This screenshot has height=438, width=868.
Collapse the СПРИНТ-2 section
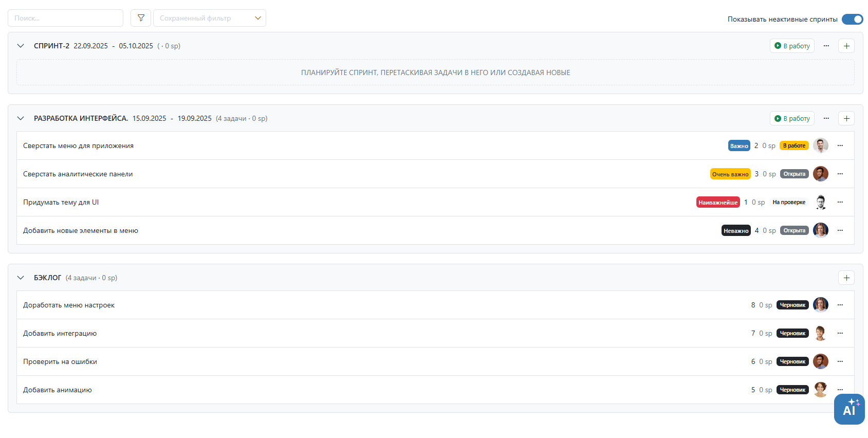[21, 46]
